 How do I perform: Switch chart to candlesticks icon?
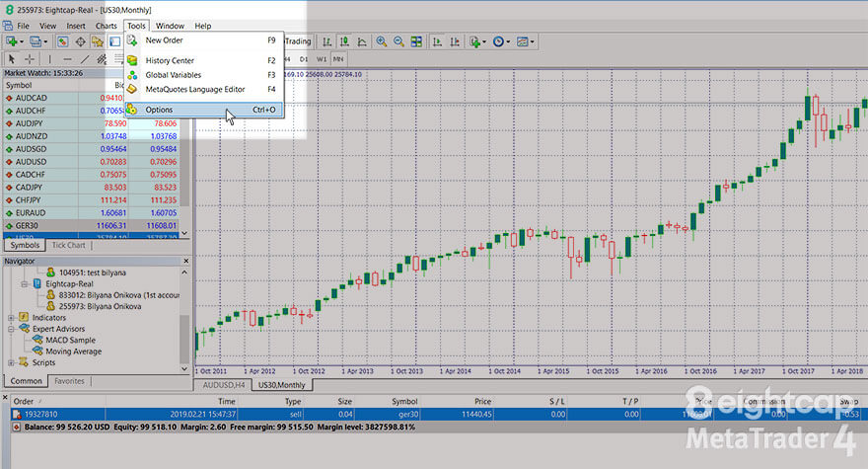coord(344,41)
